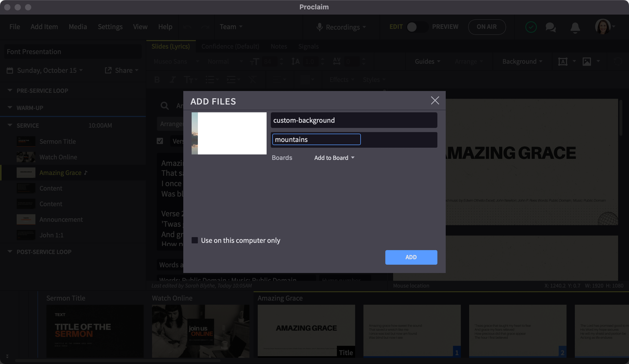Click the Recordings microphone icon
This screenshot has height=364, width=629.
319,27
